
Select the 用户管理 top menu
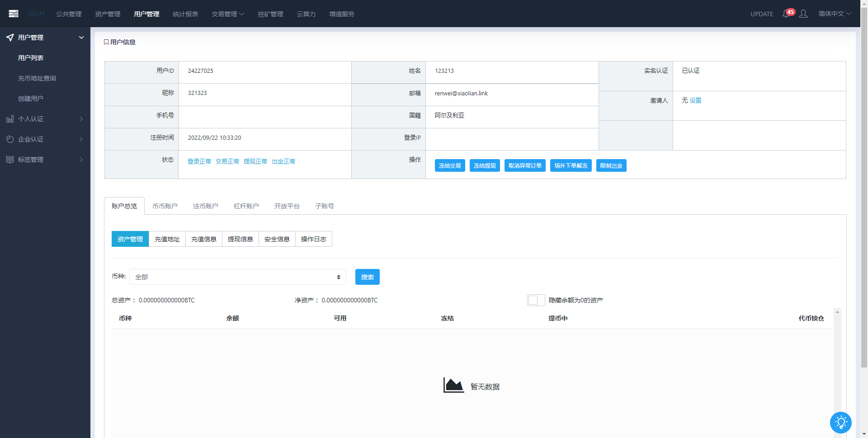[x=146, y=14]
